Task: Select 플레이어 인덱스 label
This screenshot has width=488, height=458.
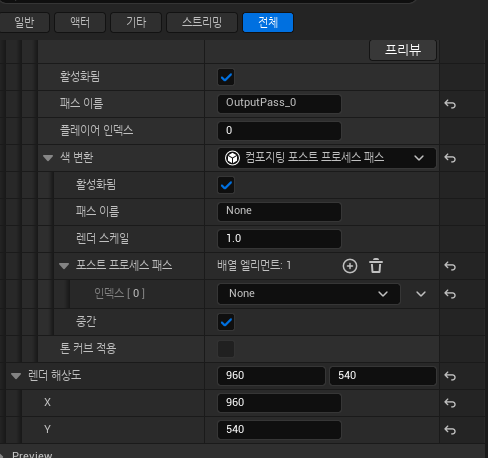Action: tap(96, 130)
